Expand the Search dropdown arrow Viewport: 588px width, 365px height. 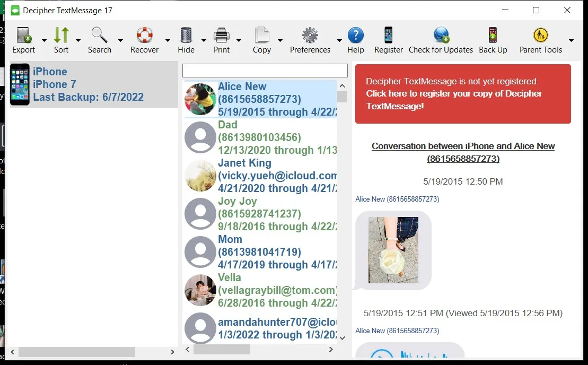[120, 40]
